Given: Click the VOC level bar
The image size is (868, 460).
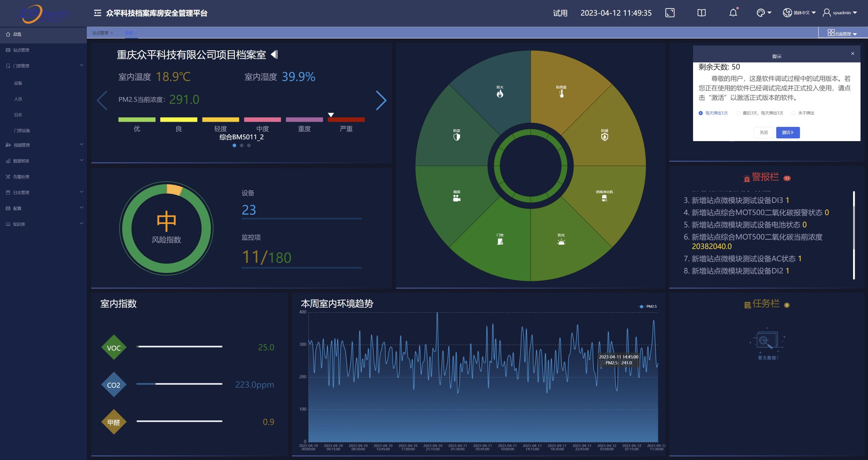Looking at the screenshot, I should (x=179, y=346).
